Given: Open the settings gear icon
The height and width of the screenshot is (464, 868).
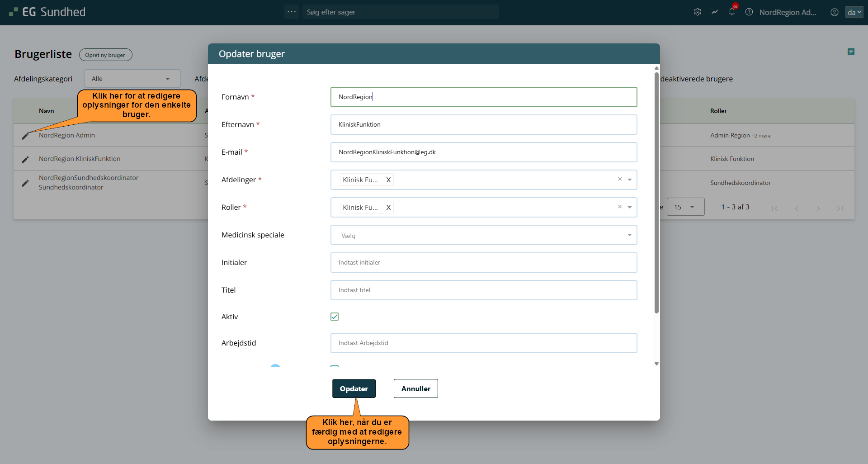Looking at the screenshot, I should pyautogui.click(x=698, y=12).
